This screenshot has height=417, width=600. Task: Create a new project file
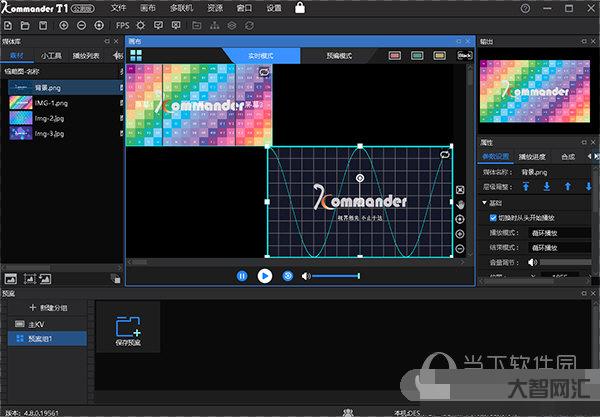(x=8, y=26)
